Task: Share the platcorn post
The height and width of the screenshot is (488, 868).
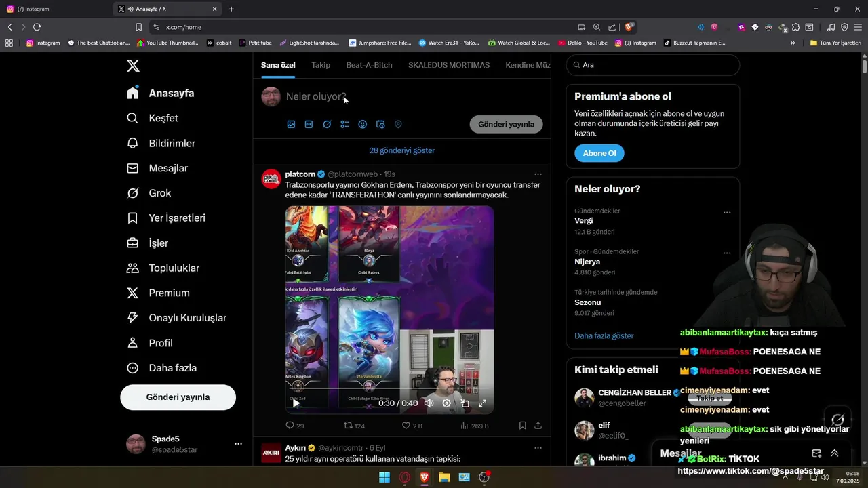Action: tap(538, 426)
